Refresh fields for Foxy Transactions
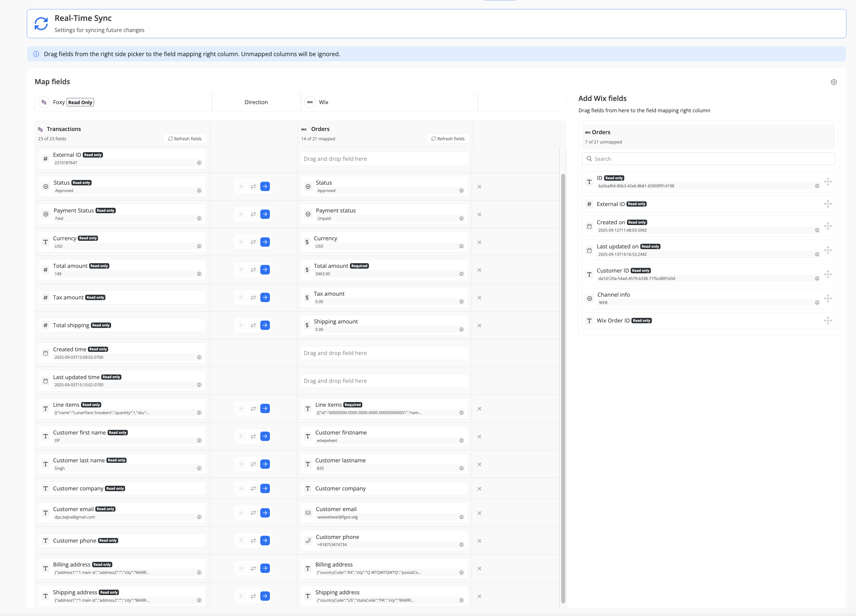This screenshot has height=616, width=856. pyautogui.click(x=185, y=139)
